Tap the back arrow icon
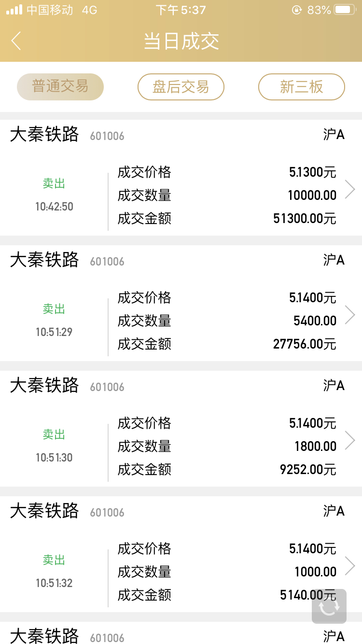The width and height of the screenshot is (362, 644). coord(16,41)
